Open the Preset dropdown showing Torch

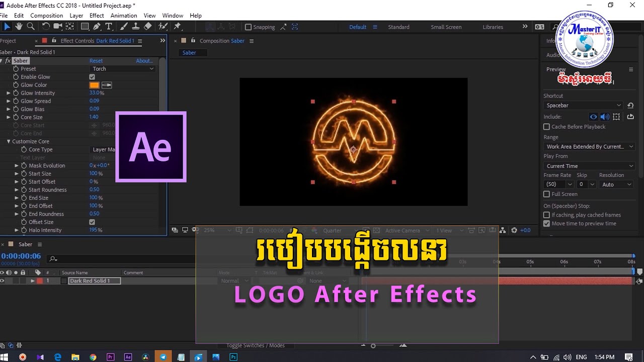(123, 69)
